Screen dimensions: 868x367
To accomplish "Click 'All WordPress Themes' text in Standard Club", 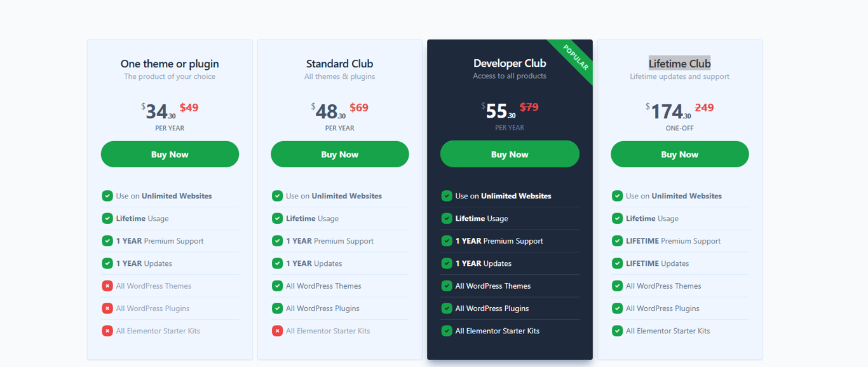I will coord(323,286).
